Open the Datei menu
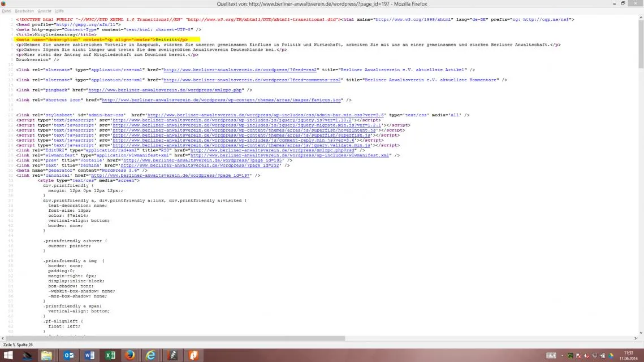 pos(6,11)
